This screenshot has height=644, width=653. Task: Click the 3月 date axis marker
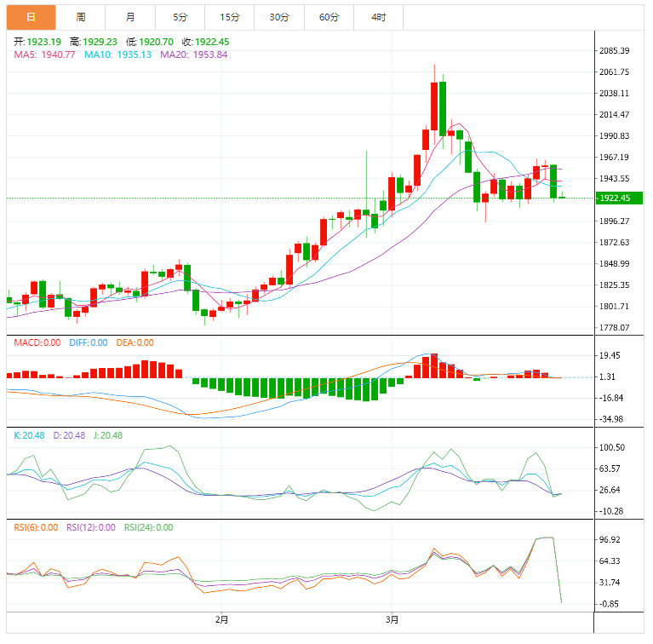coord(392,620)
